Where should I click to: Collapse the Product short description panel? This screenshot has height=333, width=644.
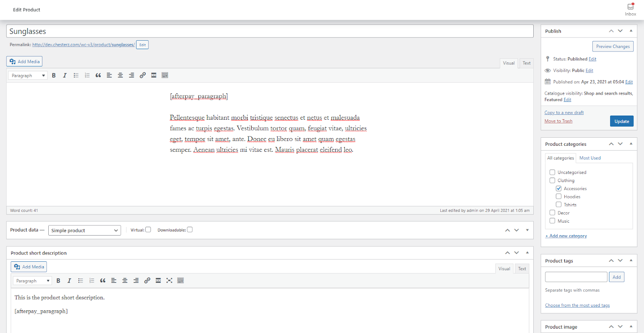527,253
